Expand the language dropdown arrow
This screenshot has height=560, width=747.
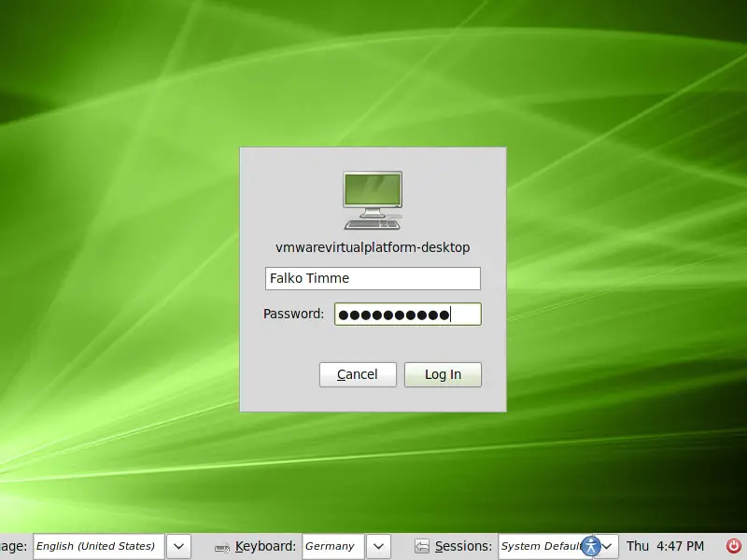coord(179,546)
